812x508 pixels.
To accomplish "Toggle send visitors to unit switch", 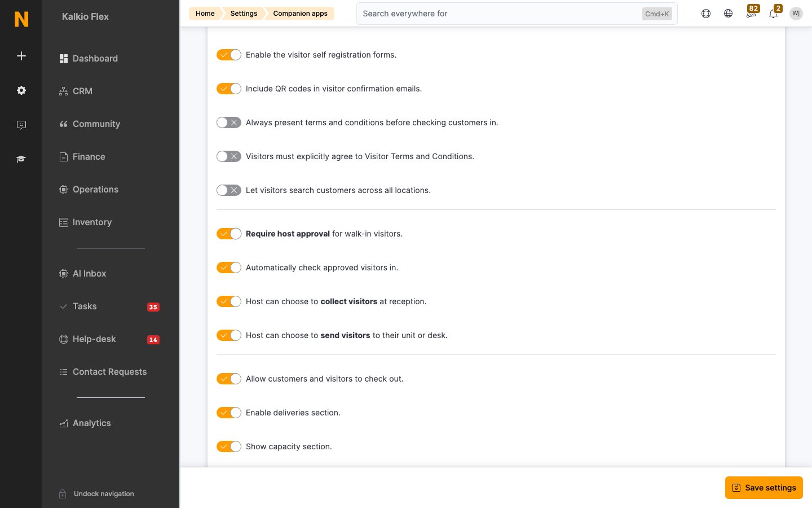I will (229, 335).
